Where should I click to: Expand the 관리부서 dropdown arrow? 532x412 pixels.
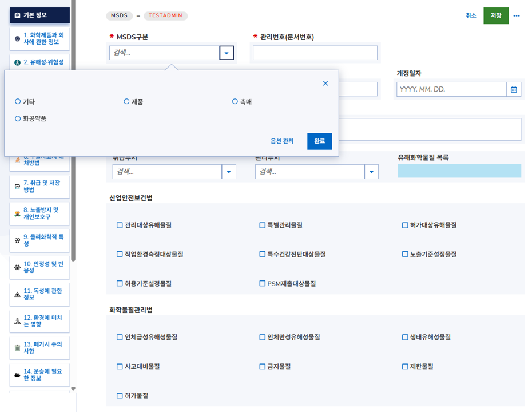coord(371,172)
